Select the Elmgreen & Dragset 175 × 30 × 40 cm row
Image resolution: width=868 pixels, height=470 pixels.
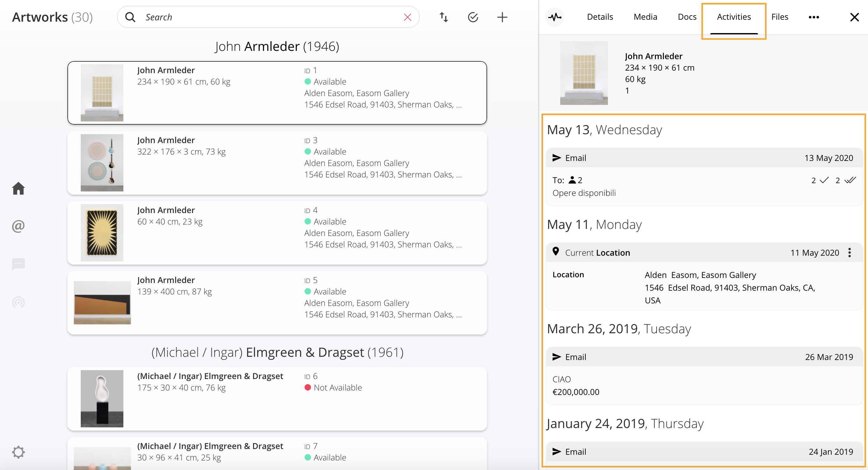pos(277,398)
